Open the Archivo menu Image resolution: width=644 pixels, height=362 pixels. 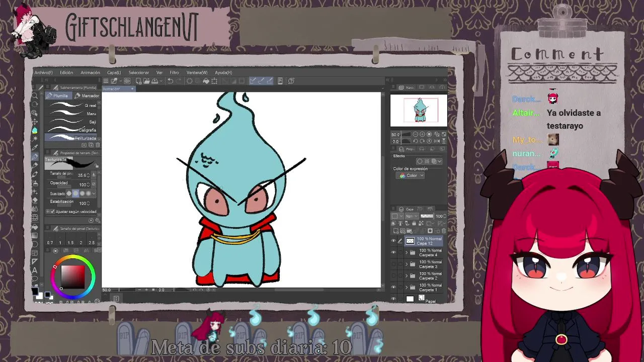(43, 72)
